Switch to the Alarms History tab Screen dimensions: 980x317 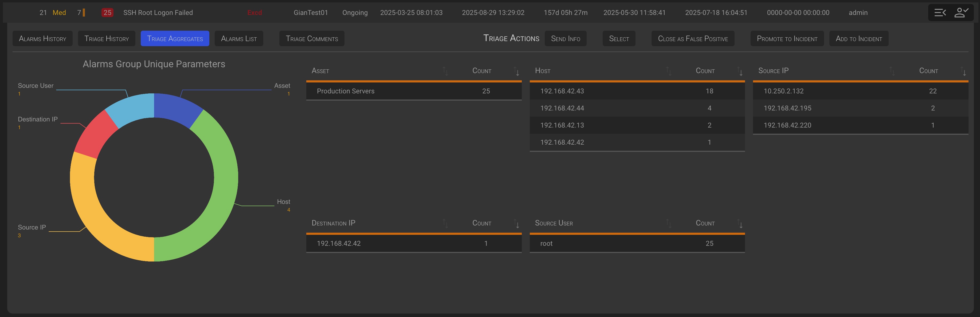pos(43,39)
